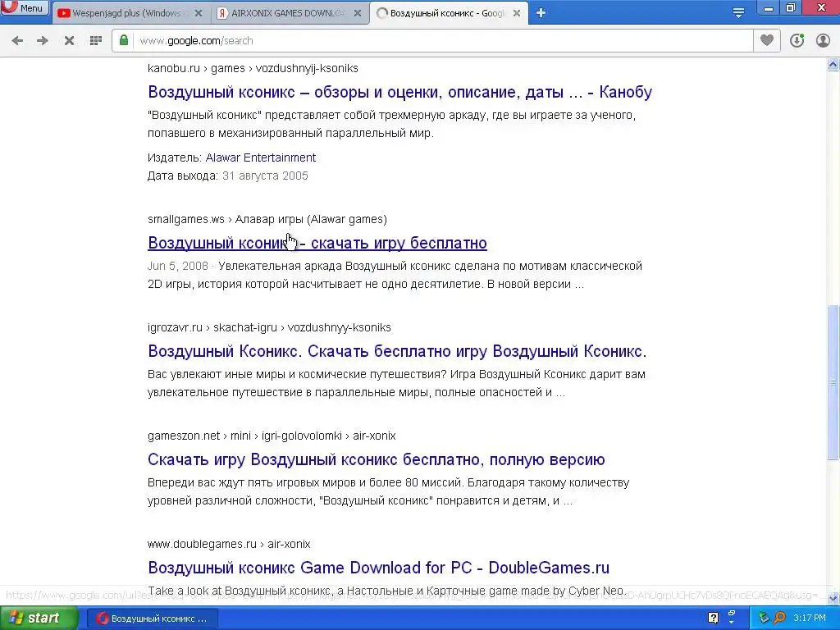The height and width of the screenshot is (630, 840).
Task: Bookmark page with the heart icon
Action: click(767, 40)
